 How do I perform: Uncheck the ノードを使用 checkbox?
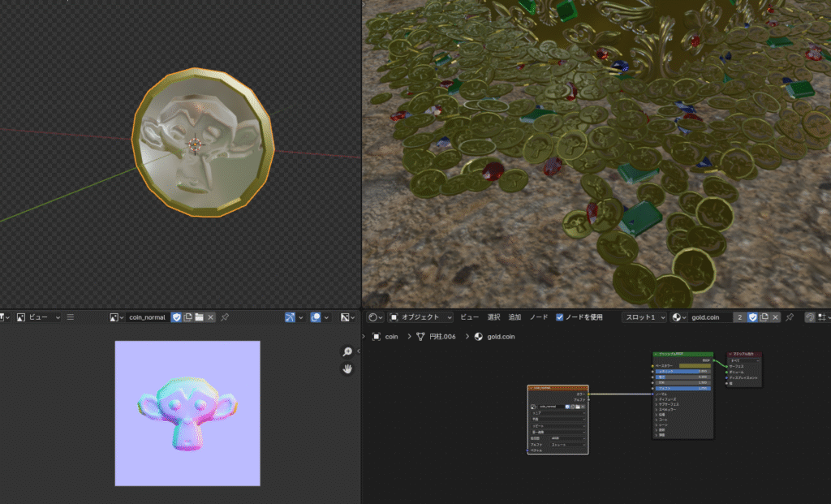point(560,317)
